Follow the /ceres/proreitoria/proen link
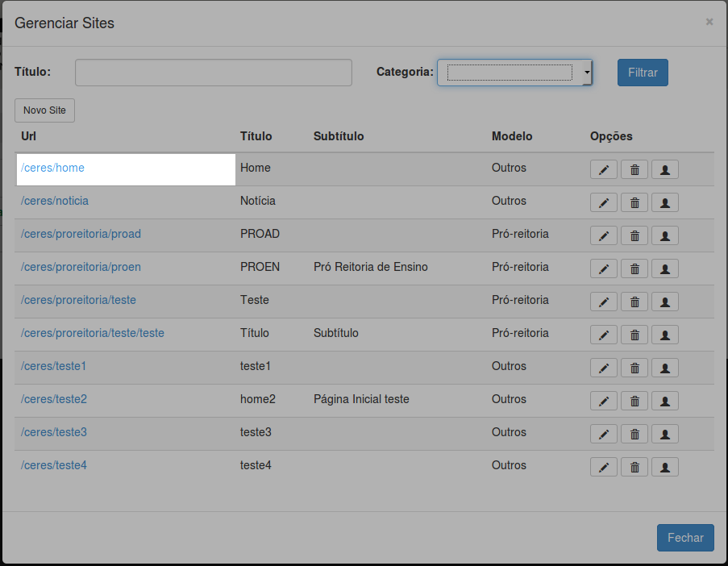The height and width of the screenshot is (566, 728). point(81,267)
